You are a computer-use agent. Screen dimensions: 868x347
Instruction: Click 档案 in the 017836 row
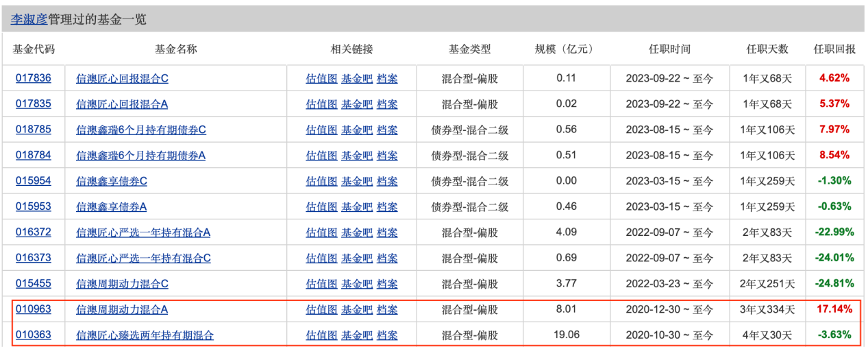[387, 78]
